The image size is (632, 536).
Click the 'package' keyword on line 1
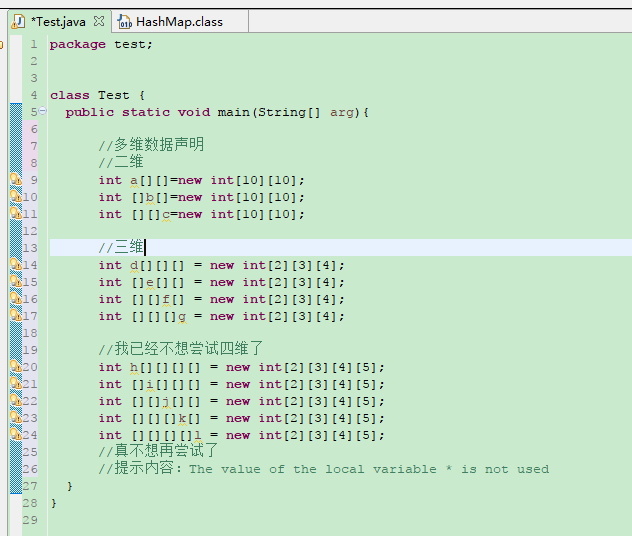pos(77,44)
